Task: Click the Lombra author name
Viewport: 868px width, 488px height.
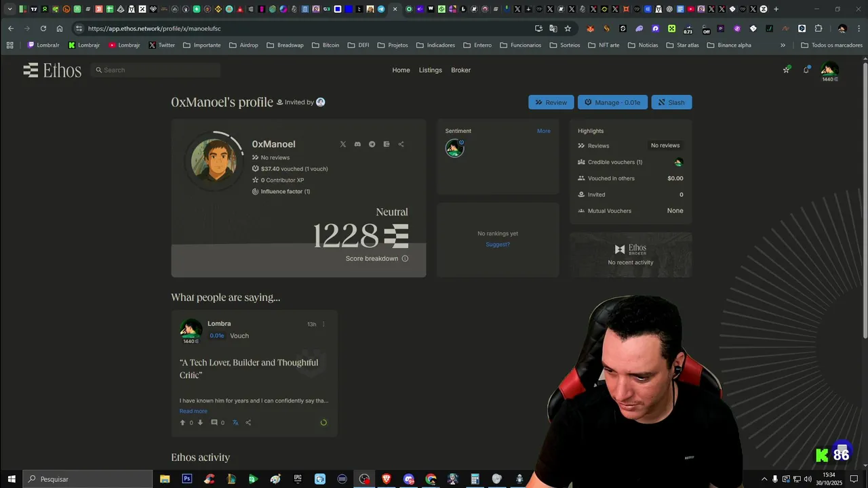Action: pos(219,323)
